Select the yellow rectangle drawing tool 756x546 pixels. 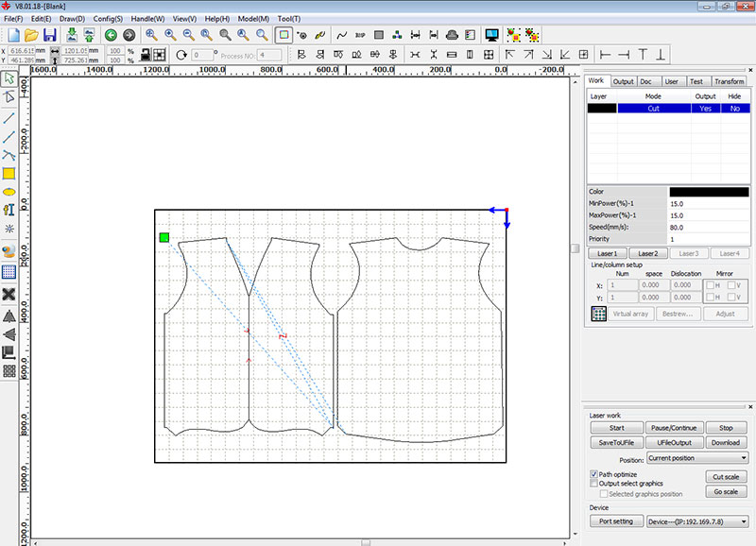point(9,174)
